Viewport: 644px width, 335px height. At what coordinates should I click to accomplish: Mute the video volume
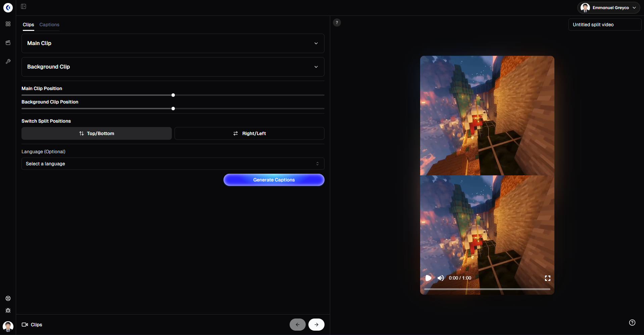click(x=441, y=278)
